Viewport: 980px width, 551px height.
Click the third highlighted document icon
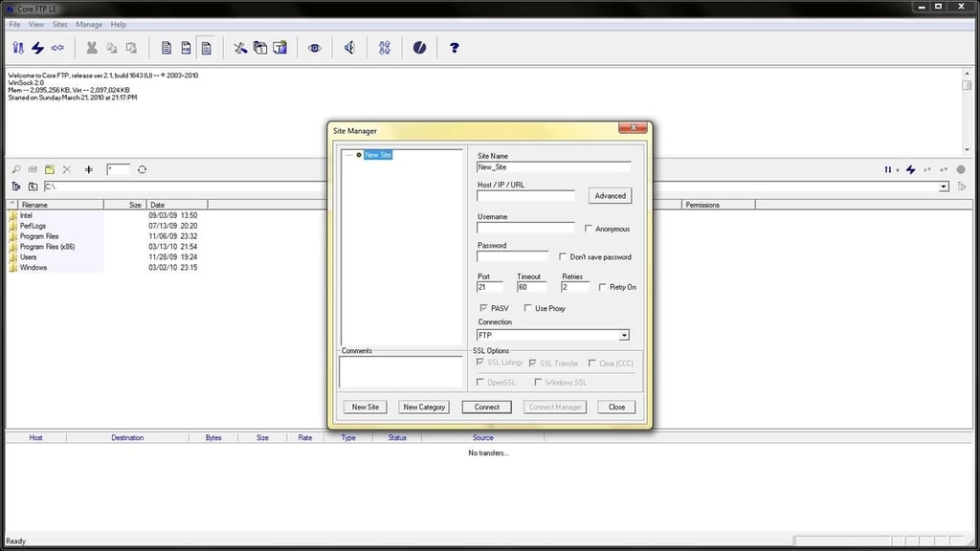click(207, 48)
